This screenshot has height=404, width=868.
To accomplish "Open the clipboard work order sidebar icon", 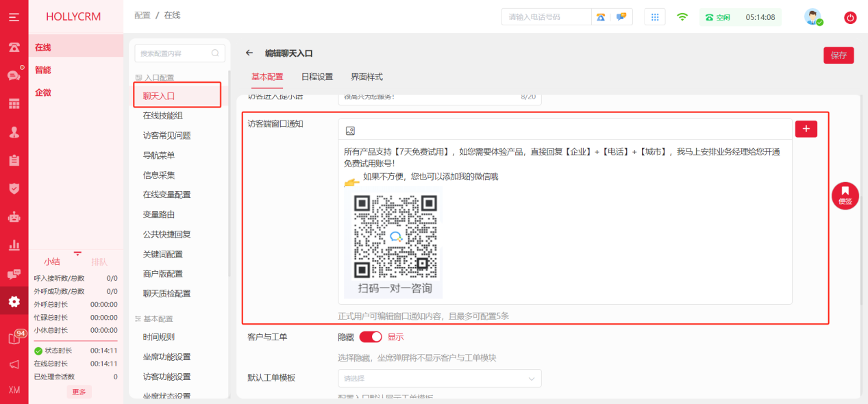I will pos(14,160).
